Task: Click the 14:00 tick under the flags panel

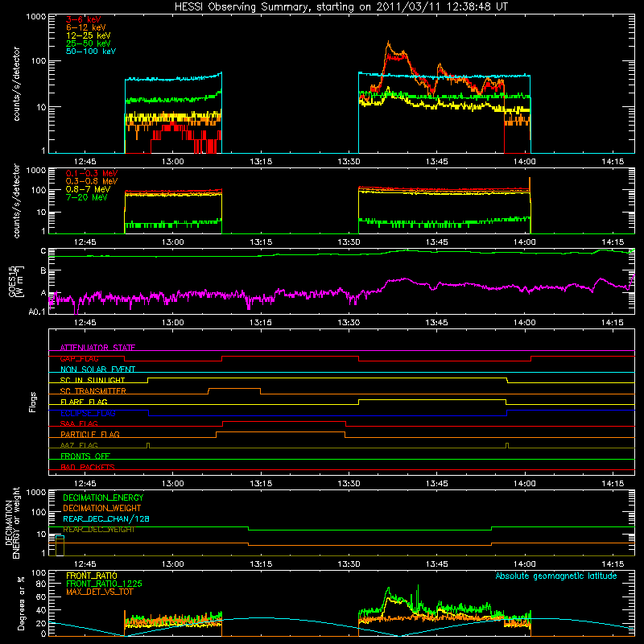Action: (525, 484)
